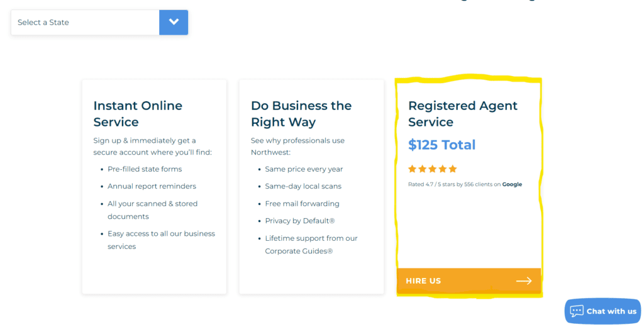This screenshot has height=327, width=644.
Task: Open the Select a State dropdown field
Action: pyautogui.click(x=85, y=23)
